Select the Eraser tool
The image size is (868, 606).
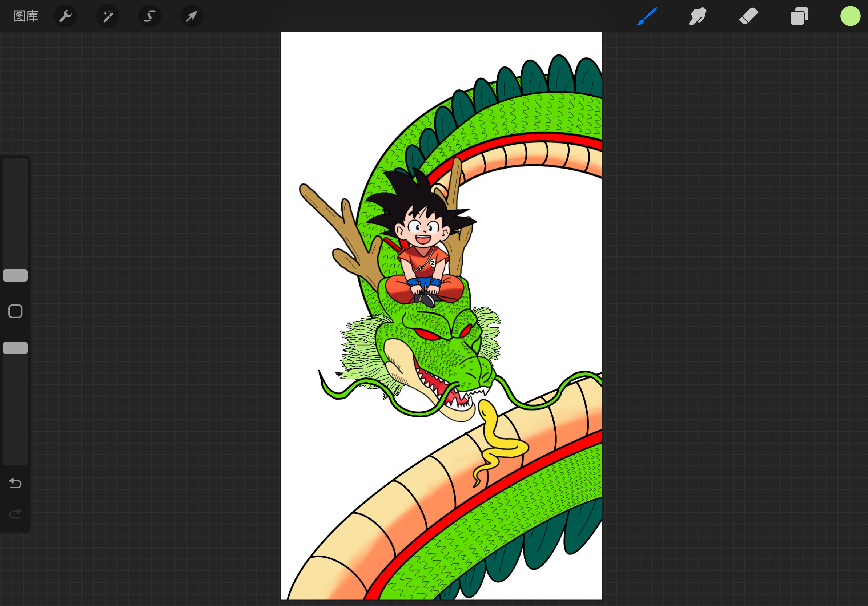[x=748, y=16]
